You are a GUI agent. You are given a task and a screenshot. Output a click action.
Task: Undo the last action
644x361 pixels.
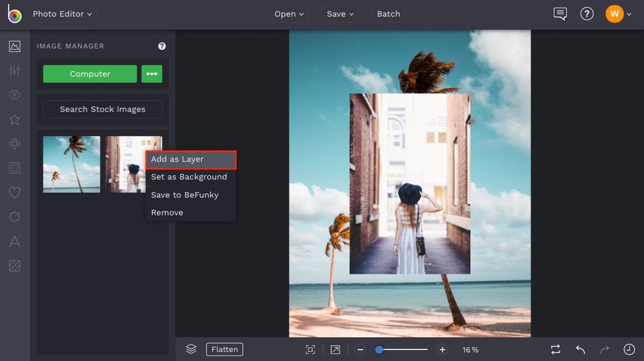[581, 349]
